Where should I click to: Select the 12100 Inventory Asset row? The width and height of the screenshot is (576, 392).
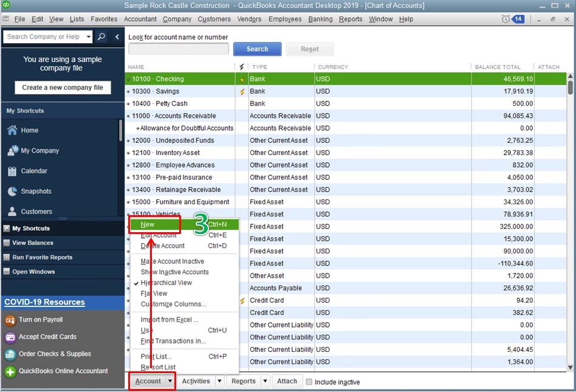[x=346, y=153]
